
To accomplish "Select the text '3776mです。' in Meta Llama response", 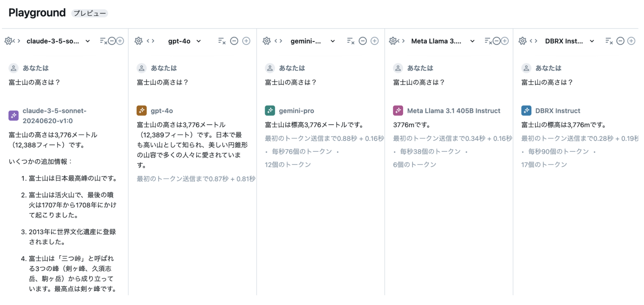I will click(x=412, y=125).
